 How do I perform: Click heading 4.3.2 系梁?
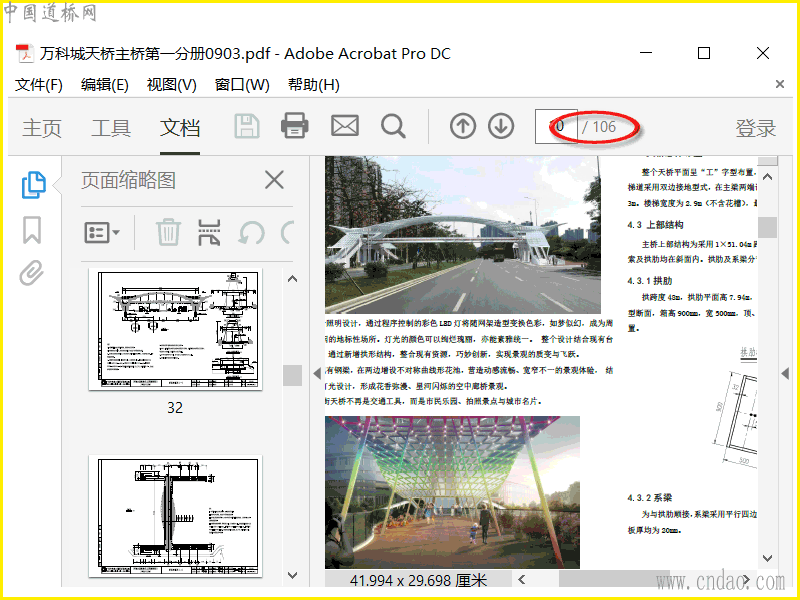[x=649, y=497]
